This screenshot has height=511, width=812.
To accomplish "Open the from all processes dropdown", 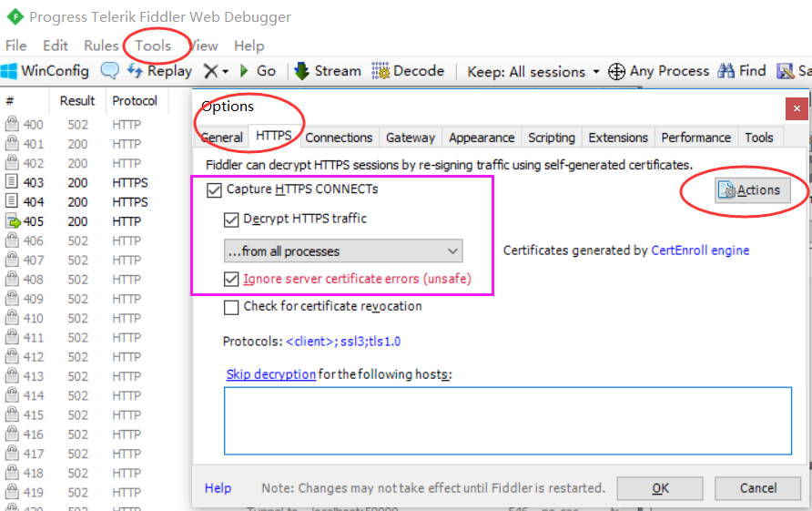I will tap(343, 251).
